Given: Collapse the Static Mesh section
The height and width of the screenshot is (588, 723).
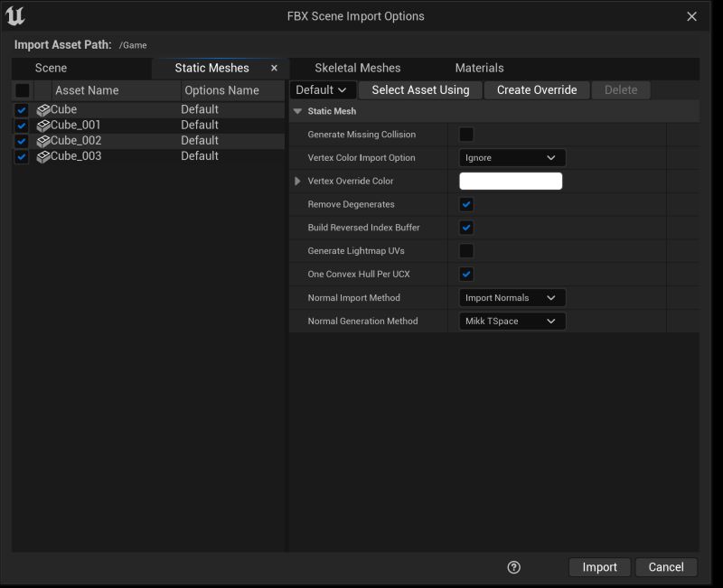Looking at the screenshot, I should pos(297,110).
